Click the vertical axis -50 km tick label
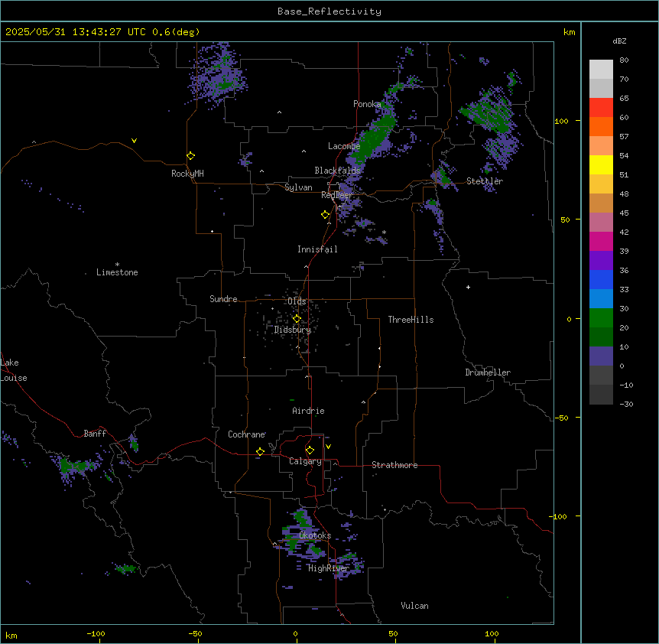This screenshot has height=644, width=659. (561, 418)
